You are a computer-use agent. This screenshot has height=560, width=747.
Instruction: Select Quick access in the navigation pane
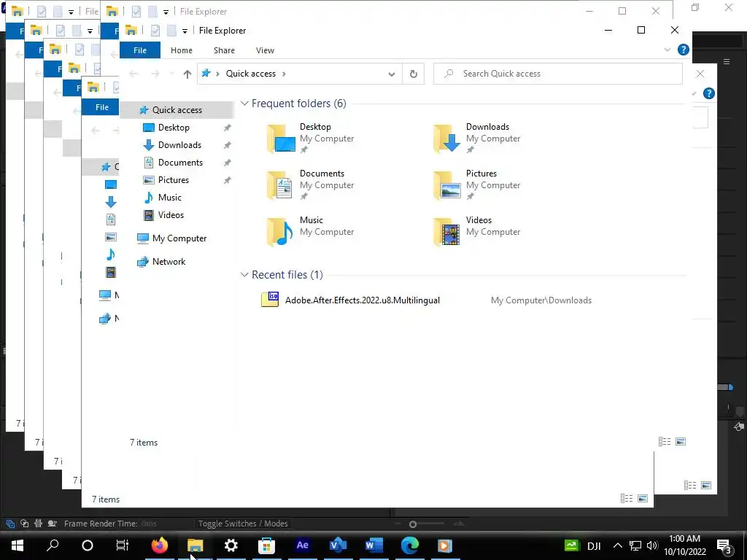pyautogui.click(x=177, y=110)
